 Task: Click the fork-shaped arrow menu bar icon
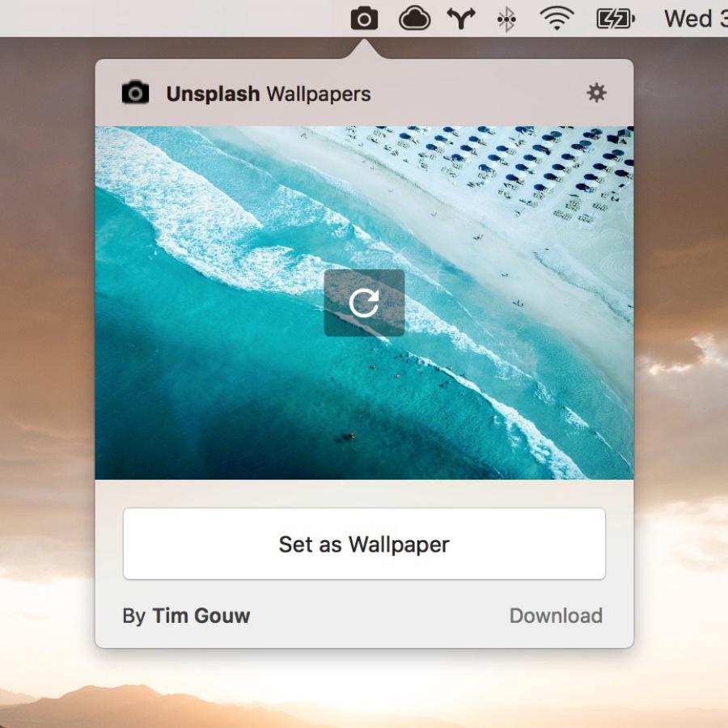[x=461, y=18]
